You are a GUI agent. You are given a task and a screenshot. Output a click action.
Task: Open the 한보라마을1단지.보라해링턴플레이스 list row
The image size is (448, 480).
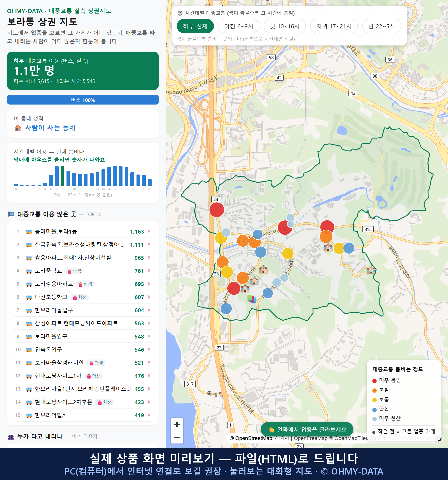(83, 389)
